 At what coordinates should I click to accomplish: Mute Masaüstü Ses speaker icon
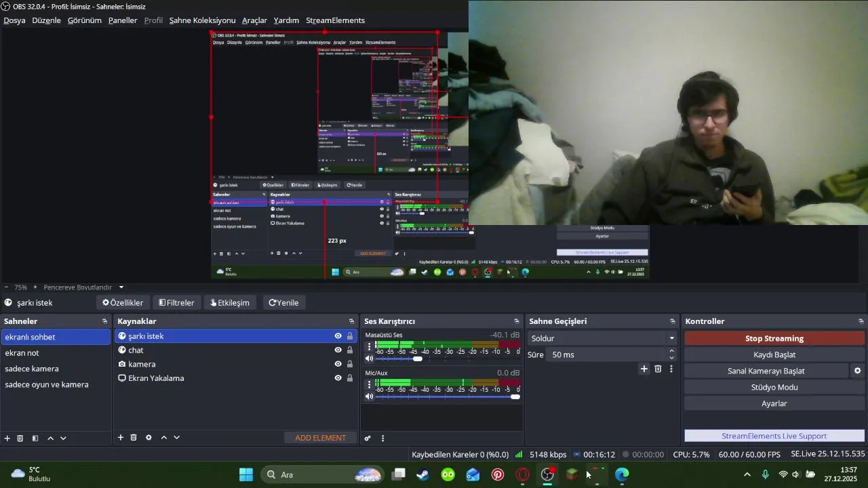click(x=370, y=359)
